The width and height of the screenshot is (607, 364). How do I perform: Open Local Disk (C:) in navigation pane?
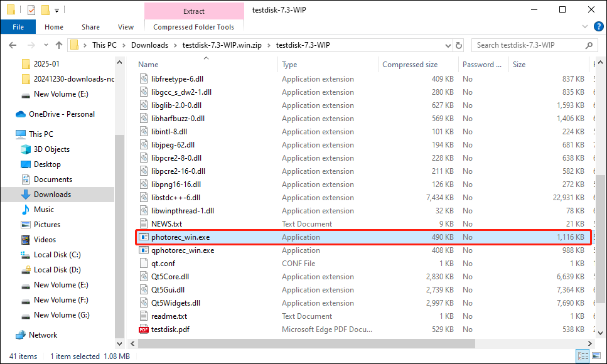tap(51, 255)
